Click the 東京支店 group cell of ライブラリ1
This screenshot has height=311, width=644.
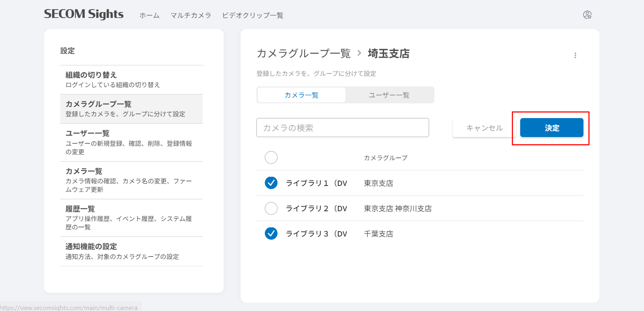pyautogui.click(x=378, y=183)
